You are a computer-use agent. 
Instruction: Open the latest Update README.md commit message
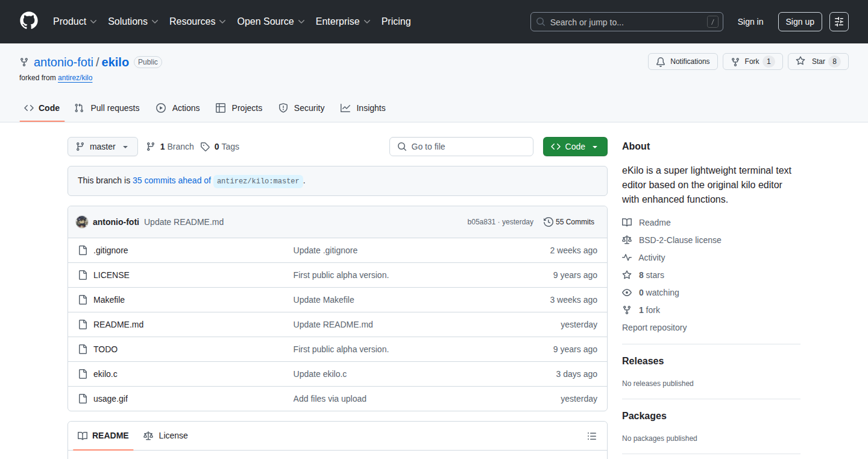[x=184, y=222]
